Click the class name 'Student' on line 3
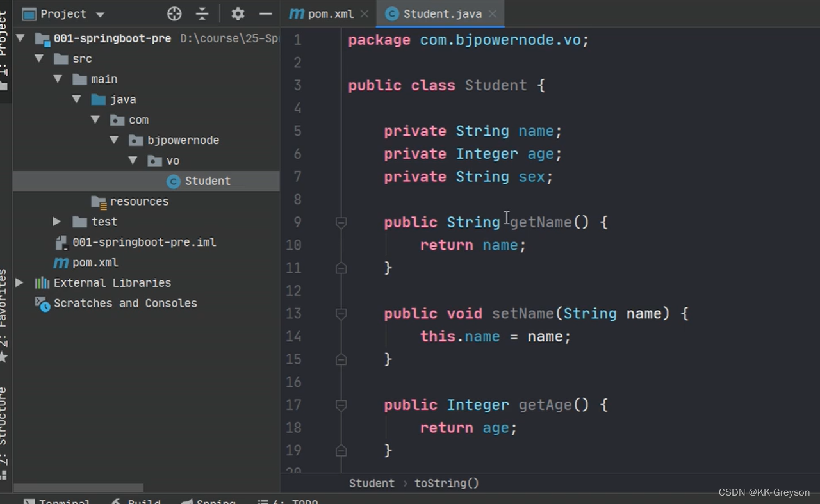The image size is (820, 504). [x=496, y=86]
